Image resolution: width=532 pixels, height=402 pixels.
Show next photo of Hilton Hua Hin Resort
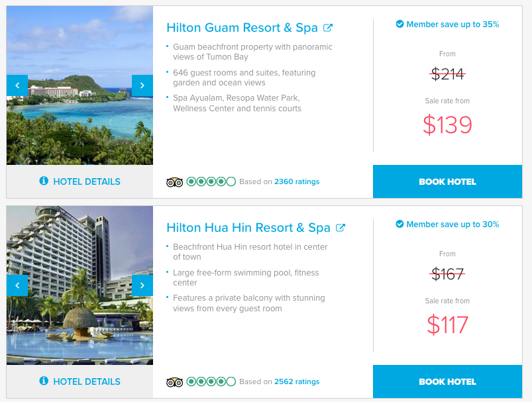point(142,285)
